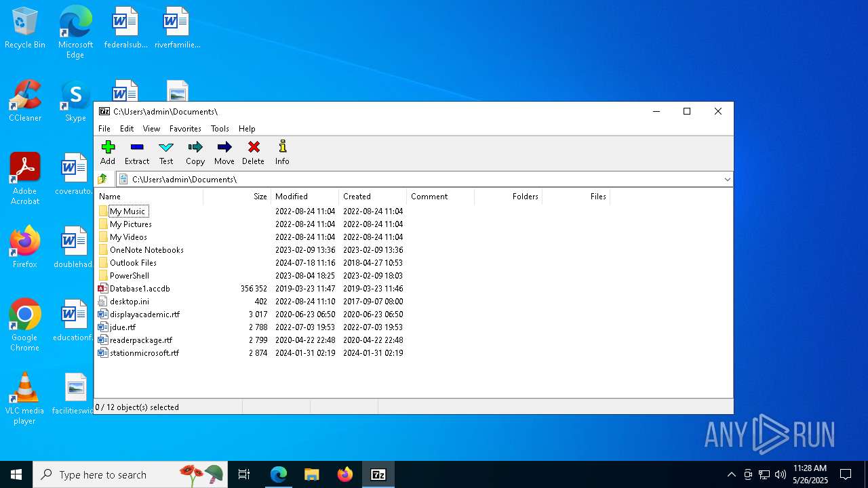Select the PowerShell folder
The height and width of the screenshot is (488, 868).
click(x=130, y=276)
